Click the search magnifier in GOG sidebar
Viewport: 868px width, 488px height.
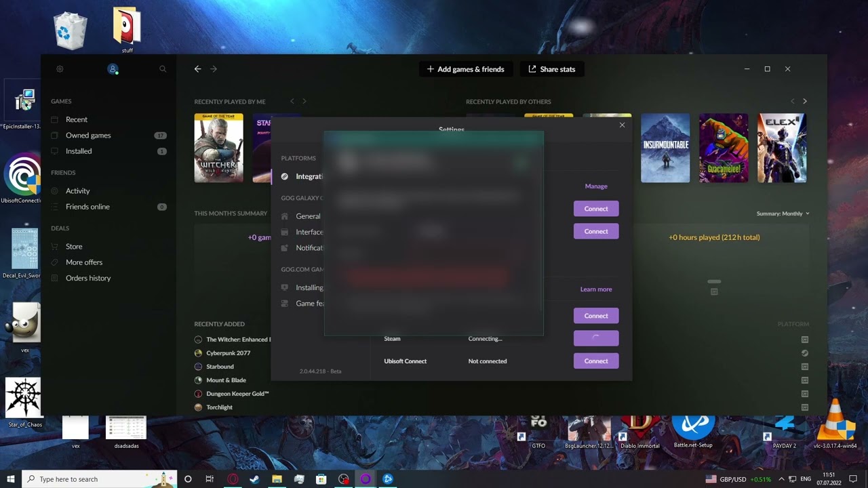tap(163, 69)
